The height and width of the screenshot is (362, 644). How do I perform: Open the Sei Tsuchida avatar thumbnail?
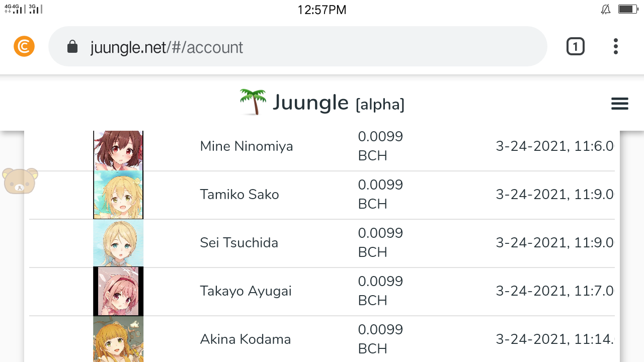[x=118, y=243]
